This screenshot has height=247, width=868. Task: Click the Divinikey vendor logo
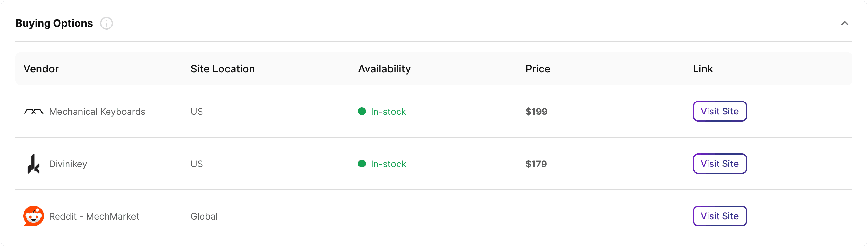33,164
